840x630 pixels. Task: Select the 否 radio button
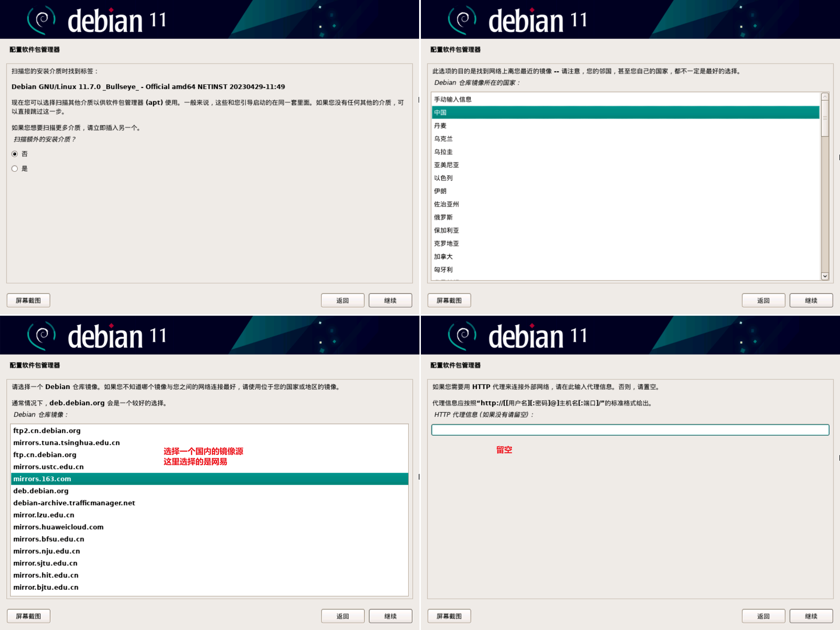[x=15, y=154]
